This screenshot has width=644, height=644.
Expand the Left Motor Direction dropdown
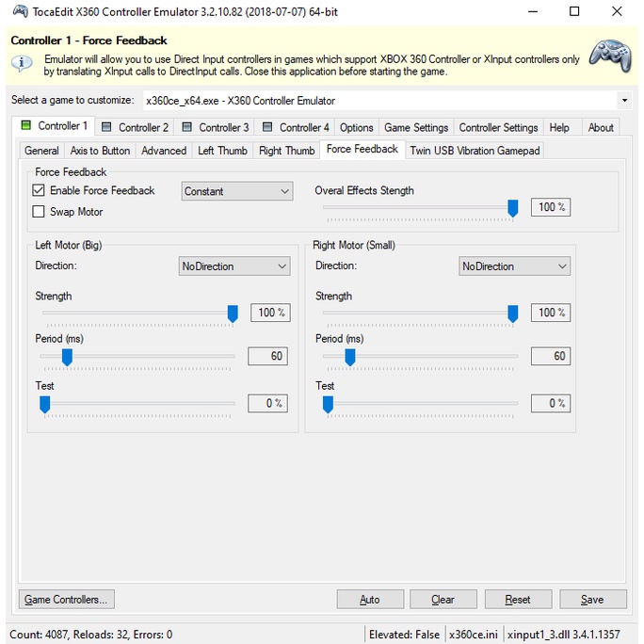click(234, 266)
